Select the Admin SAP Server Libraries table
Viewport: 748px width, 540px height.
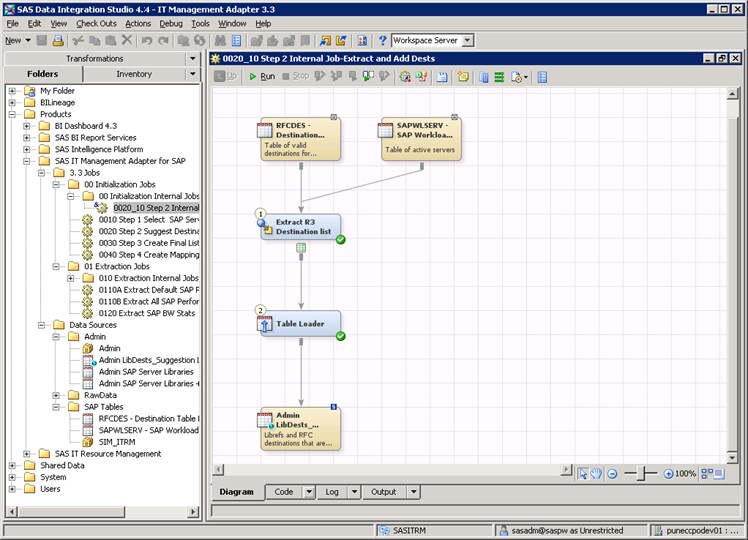coord(146,372)
